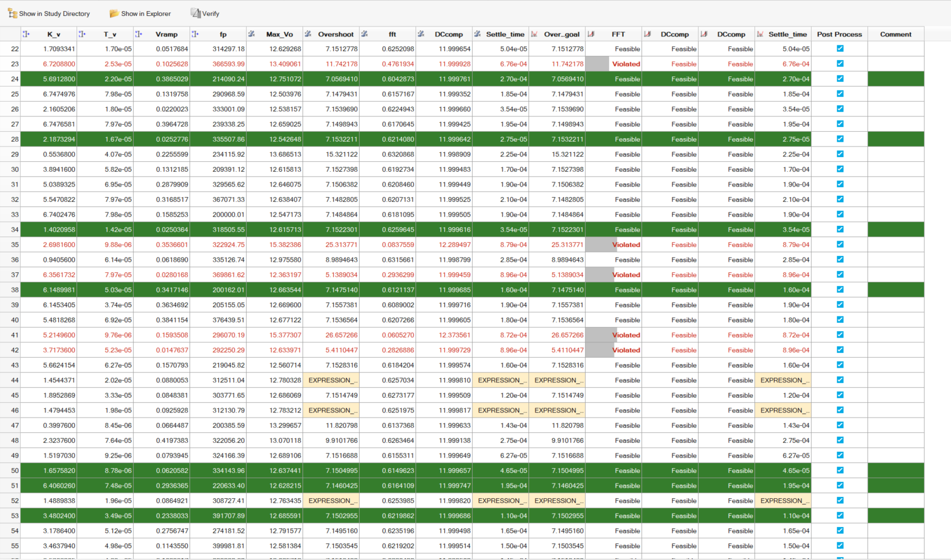The width and height of the screenshot is (951, 560).
Task: Toggle Post Process checkbox in row 55
Action: click(840, 546)
